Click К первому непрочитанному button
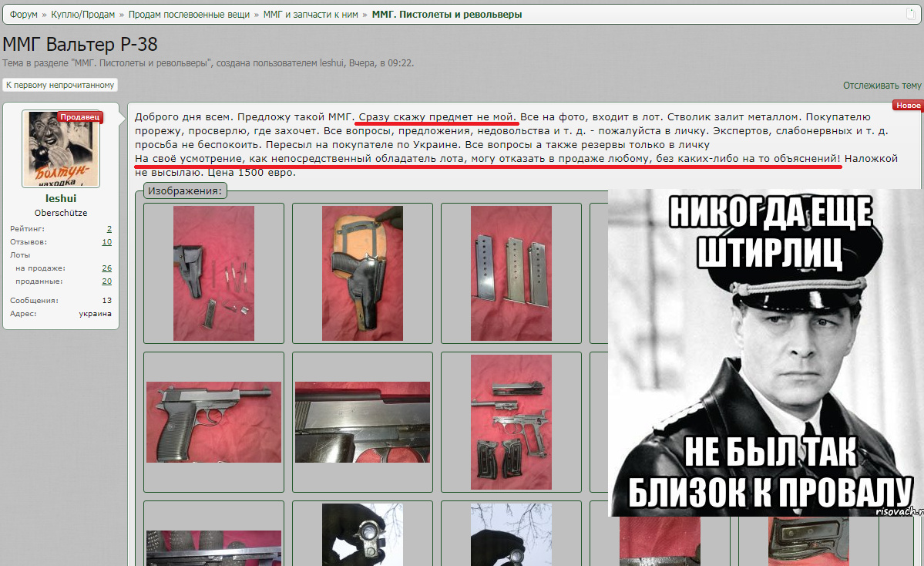This screenshot has height=566, width=924. [60, 85]
